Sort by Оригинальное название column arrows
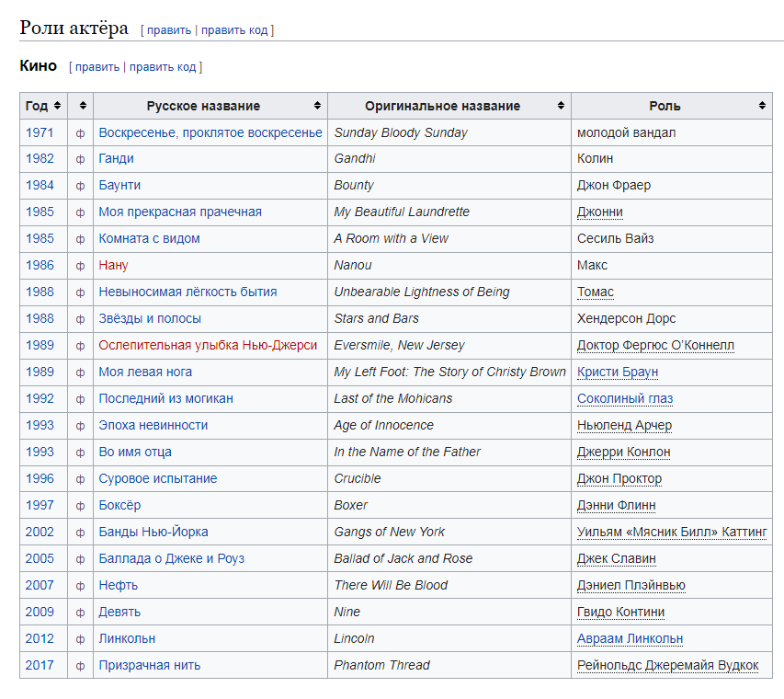 (561, 106)
